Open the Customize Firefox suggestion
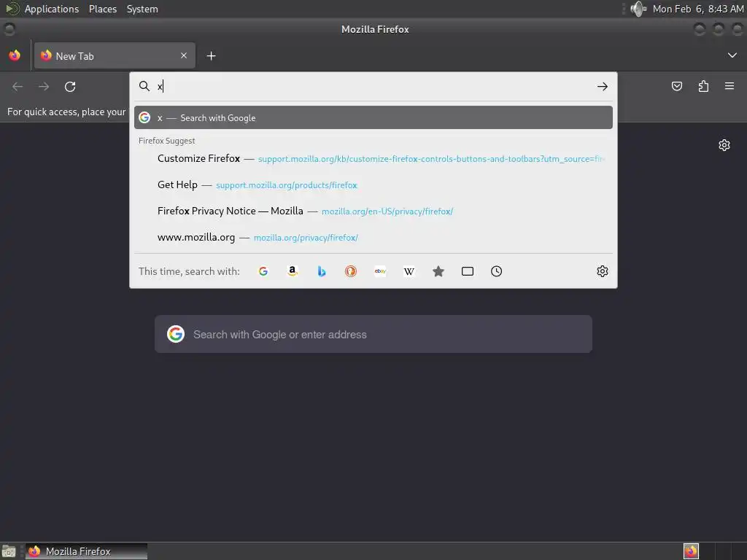The width and height of the screenshot is (747, 560). [x=373, y=158]
